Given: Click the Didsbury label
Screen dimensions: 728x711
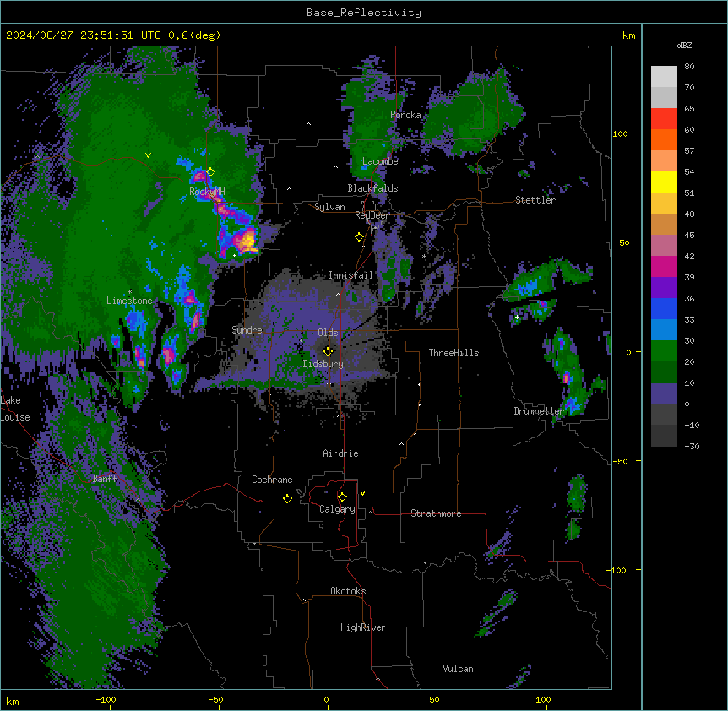Looking at the screenshot, I should pyautogui.click(x=323, y=364).
